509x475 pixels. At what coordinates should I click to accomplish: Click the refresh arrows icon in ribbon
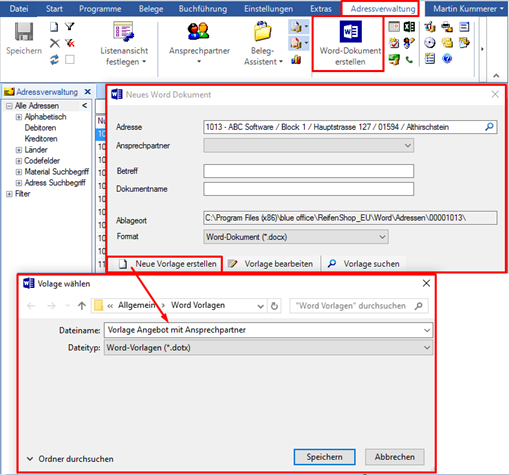[54, 60]
